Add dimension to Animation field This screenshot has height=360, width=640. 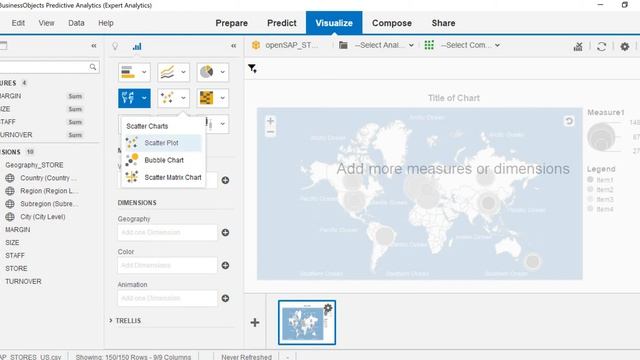tap(225, 298)
